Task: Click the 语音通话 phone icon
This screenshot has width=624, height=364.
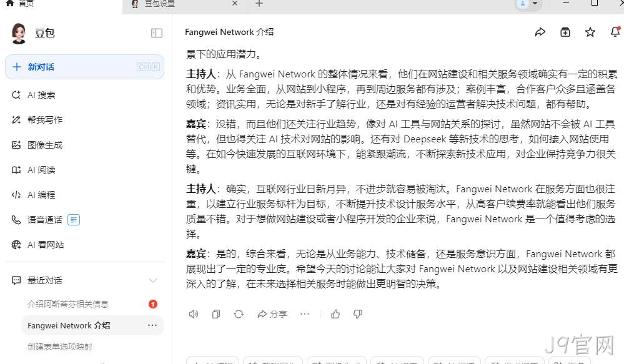Action: click(x=16, y=220)
